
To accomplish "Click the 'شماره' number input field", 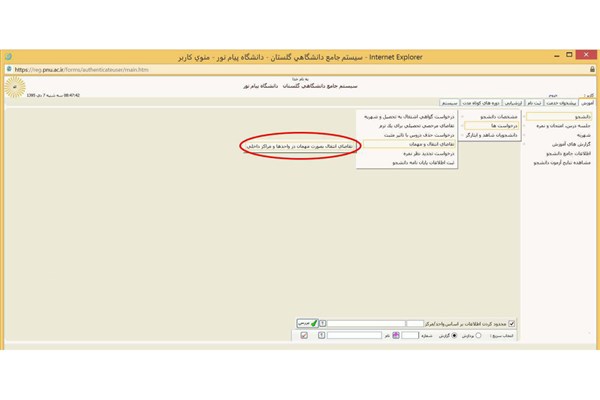I will pyautogui.click(x=410, y=336).
